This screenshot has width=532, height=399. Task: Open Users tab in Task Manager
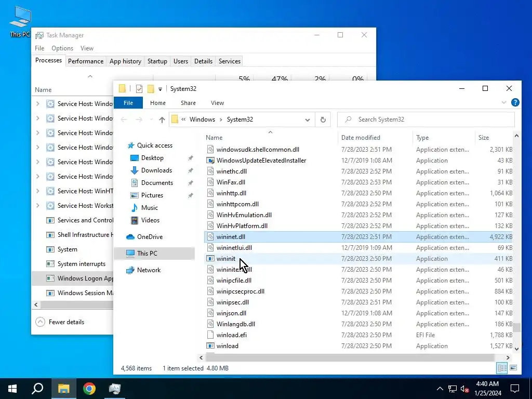click(180, 61)
